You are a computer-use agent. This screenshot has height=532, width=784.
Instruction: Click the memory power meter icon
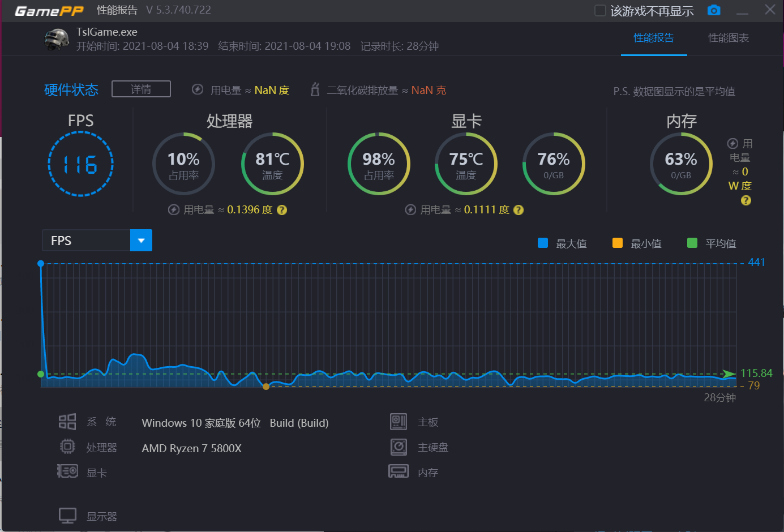coord(732,144)
